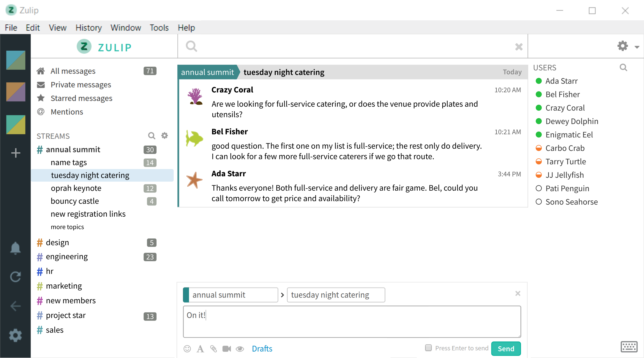
Task: Click the text formatting A icon
Action: (x=200, y=348)
